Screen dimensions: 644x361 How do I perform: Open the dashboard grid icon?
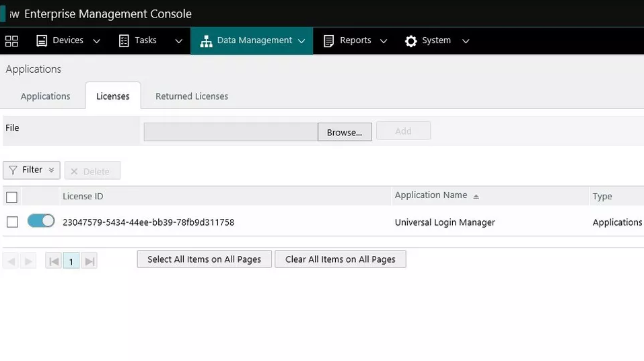pos(11,41)
